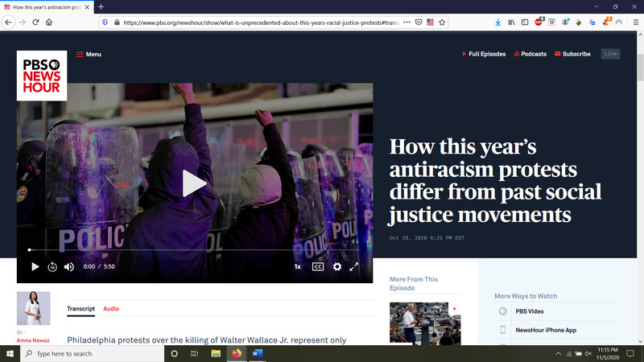Click the video progress bar
The height and width of the screenshot is (362, 644).
click(x=194, y=250)
